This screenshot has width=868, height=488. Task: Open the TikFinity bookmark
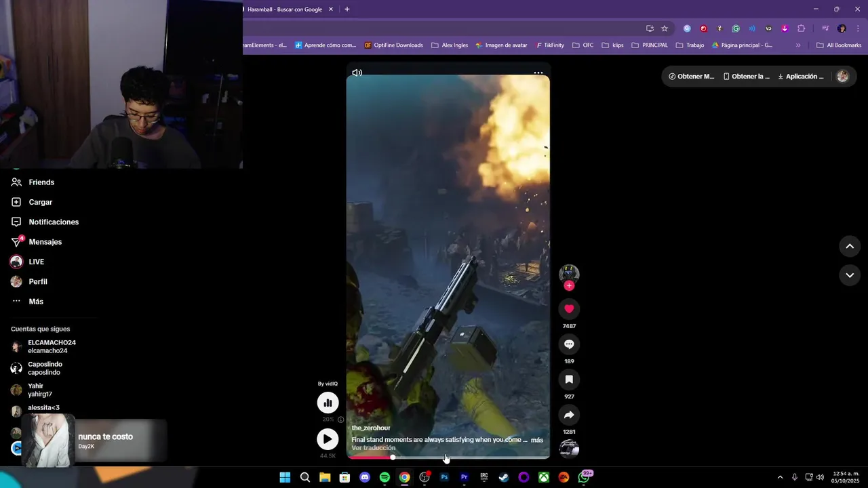pos(550,45)
